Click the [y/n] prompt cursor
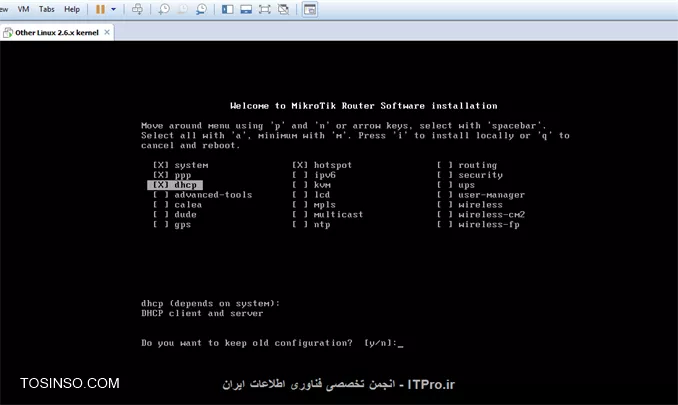 pyautogui.click(x=400, y=344)
